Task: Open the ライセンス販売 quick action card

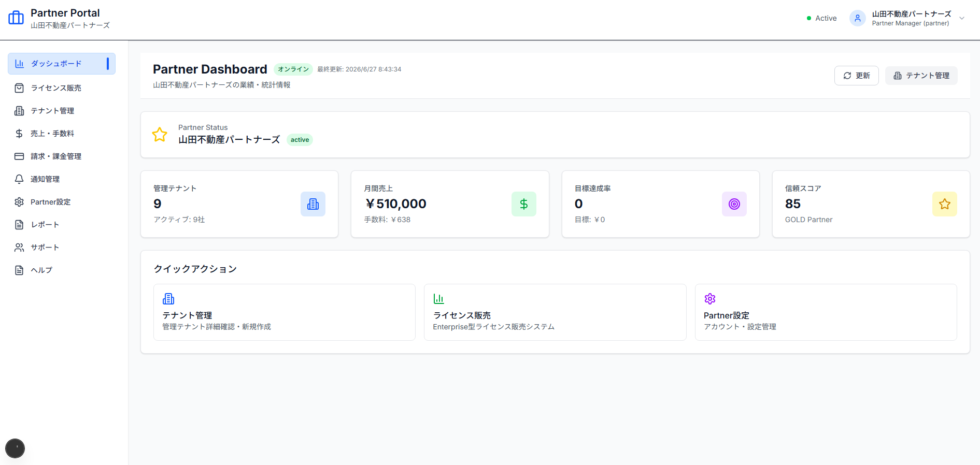Action: point(555,312)
